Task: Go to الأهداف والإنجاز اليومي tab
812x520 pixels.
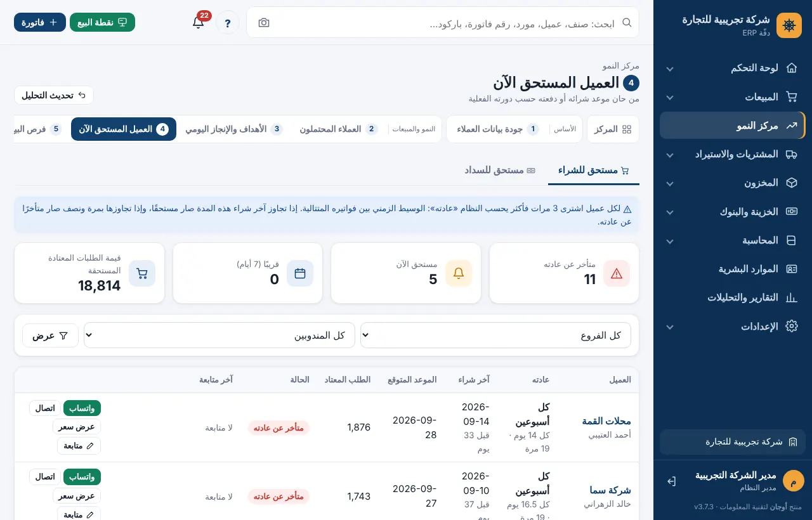Action: click(234, 129)
